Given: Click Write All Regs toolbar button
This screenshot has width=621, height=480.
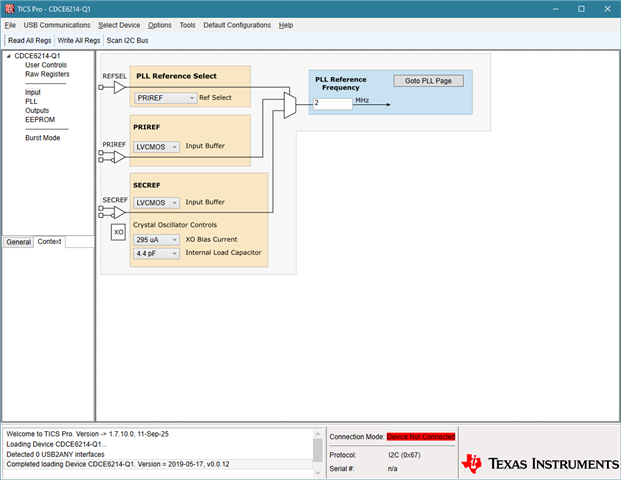Looking at the screenshot, I should (79, 40).
